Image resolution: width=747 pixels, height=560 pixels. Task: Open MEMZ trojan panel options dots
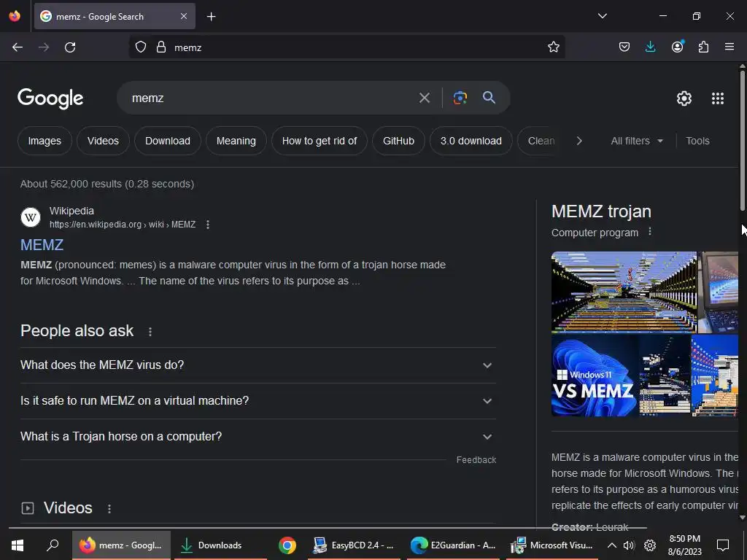(x=650, y=232)
